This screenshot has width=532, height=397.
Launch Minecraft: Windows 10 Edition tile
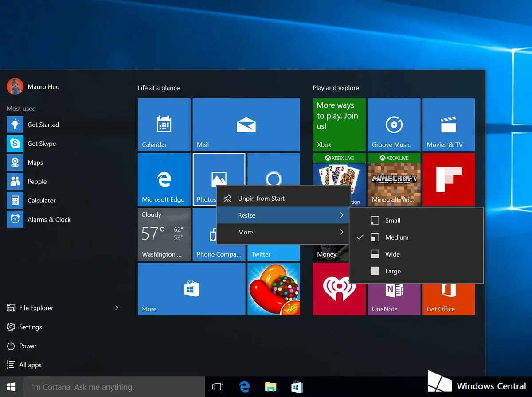point(393,179)
